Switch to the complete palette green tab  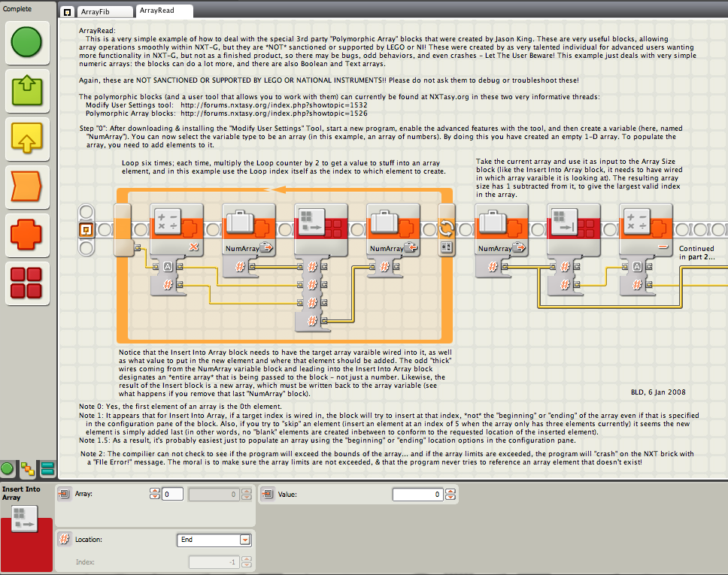pyautogui.click(x=8, y=469)
